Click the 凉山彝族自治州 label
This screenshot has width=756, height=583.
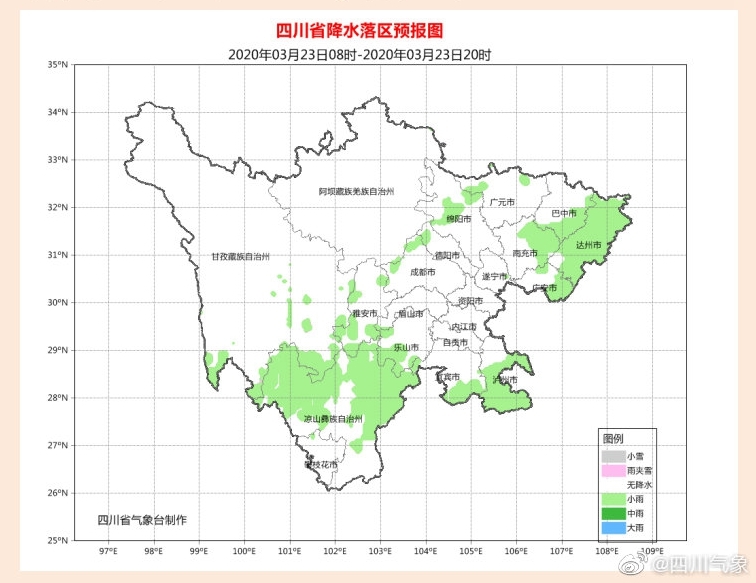333,419
